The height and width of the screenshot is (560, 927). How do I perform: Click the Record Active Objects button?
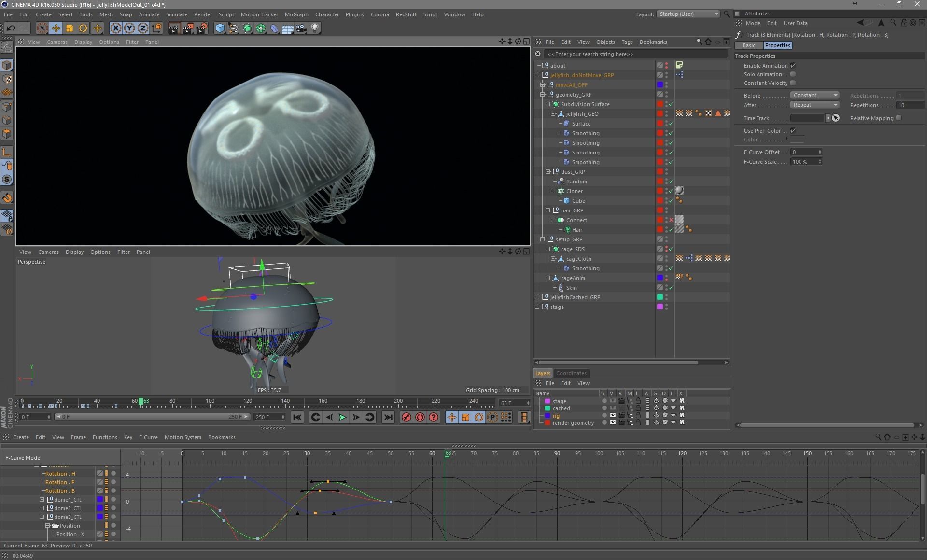(407, 417)
